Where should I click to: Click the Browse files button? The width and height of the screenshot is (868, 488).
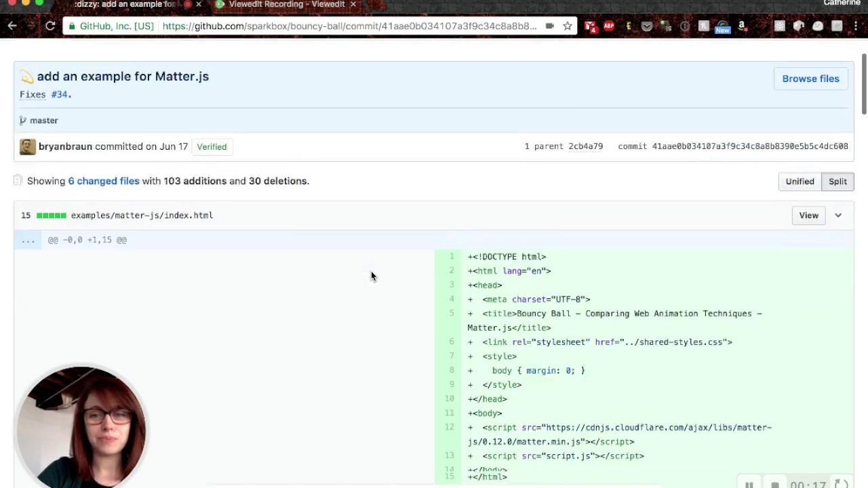click(x=810, y=79)
